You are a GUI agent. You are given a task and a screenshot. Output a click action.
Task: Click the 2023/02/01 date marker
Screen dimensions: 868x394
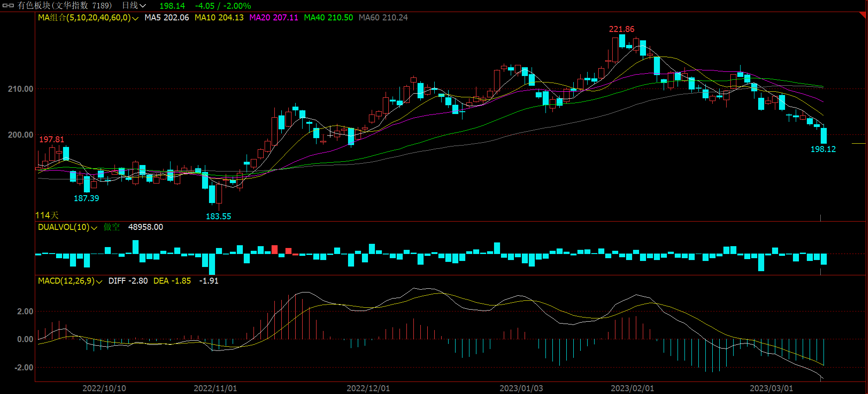point(632,388)
